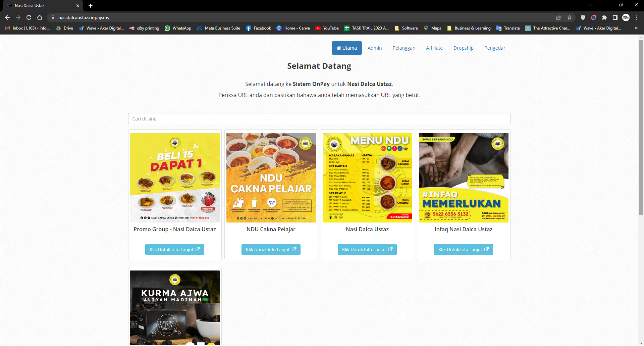Click the 'Cari di sini' search field
The height and width of the screenshot is (346, 644).
click(x=319, y=119)
